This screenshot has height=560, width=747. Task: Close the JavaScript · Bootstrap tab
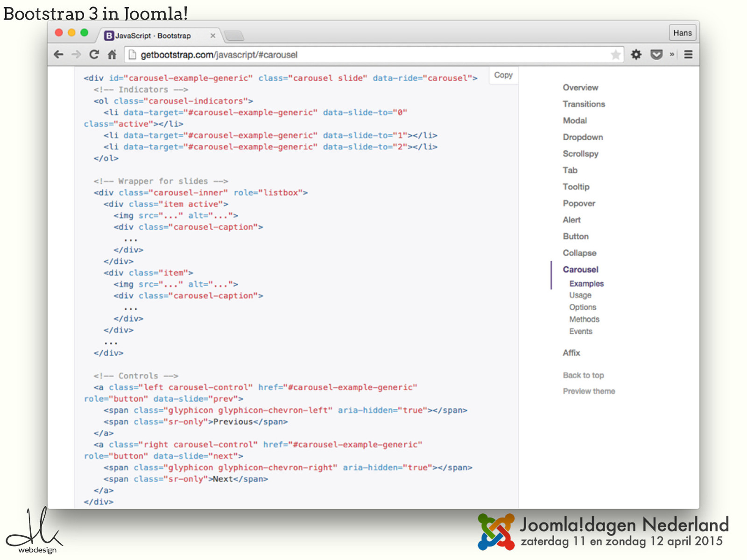click(213, 35)
